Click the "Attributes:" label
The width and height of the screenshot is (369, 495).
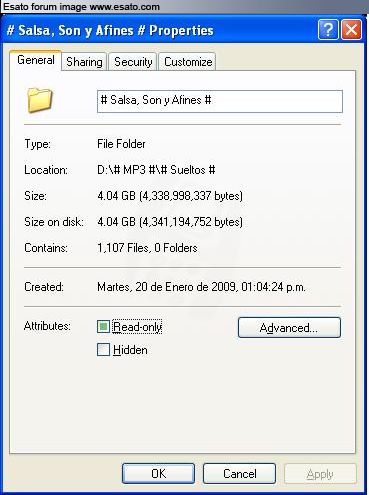coord(47,326)
